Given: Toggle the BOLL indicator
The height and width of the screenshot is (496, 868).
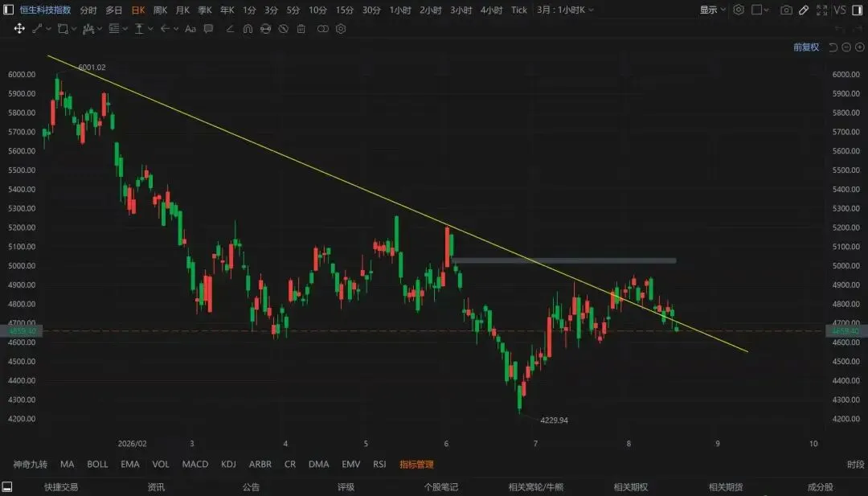Looking at the screenshot, I should (97, 465).
